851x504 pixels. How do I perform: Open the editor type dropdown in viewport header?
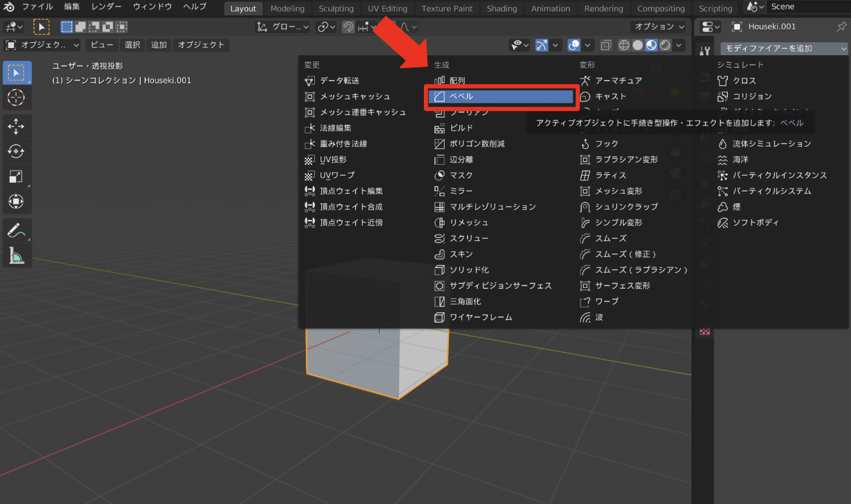(13, 27)
